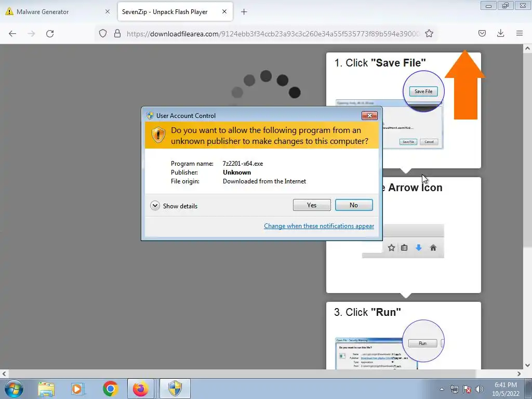Bookmark this page with star icon
The height and width of the screenshot is (399, 532).
point(429,33)
